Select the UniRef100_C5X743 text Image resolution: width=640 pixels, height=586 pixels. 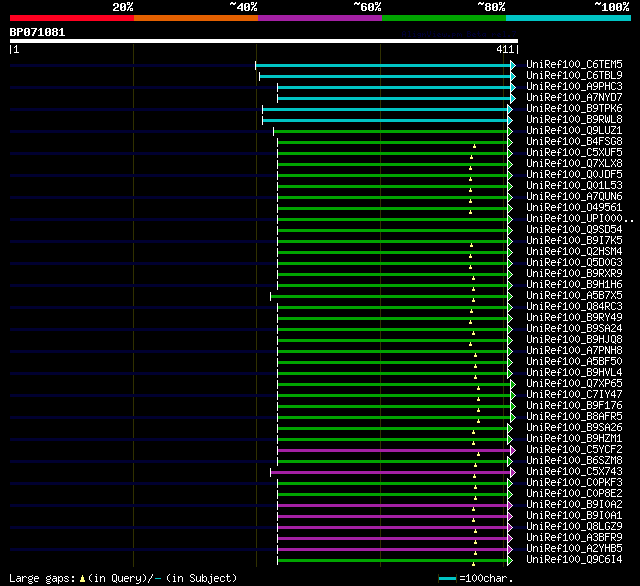coord(574,472)
